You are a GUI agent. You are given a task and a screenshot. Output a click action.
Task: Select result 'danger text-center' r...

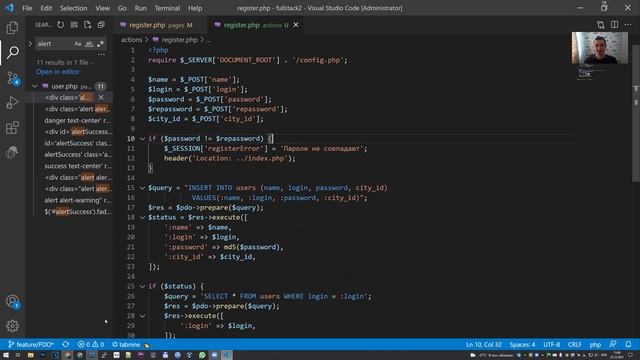click(x=78, y=120)
